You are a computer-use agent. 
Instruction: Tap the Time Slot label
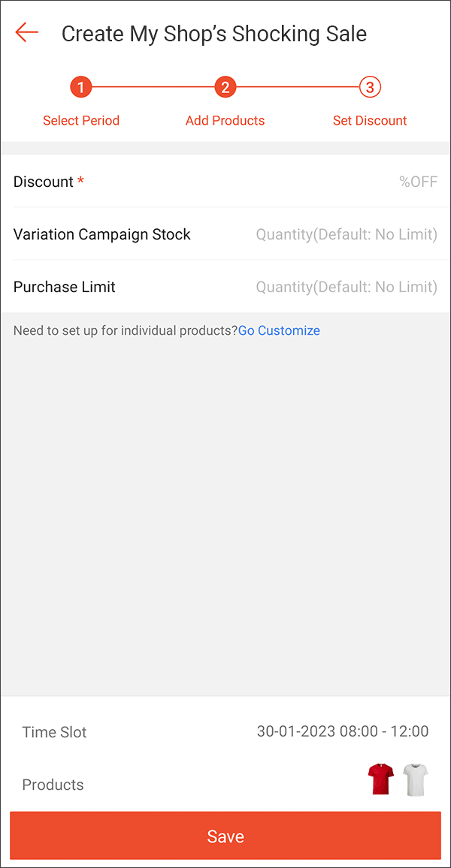tap(54, 732)
